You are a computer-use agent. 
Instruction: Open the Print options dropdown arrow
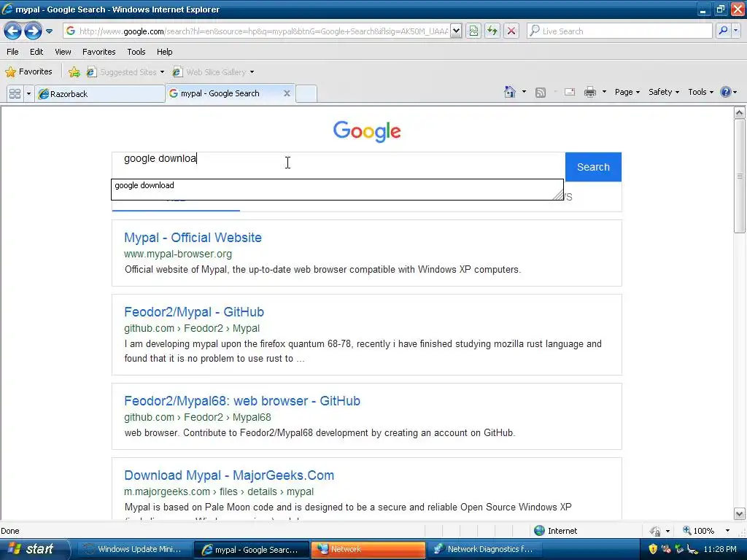pyautogui.click(x=604, y=92)
